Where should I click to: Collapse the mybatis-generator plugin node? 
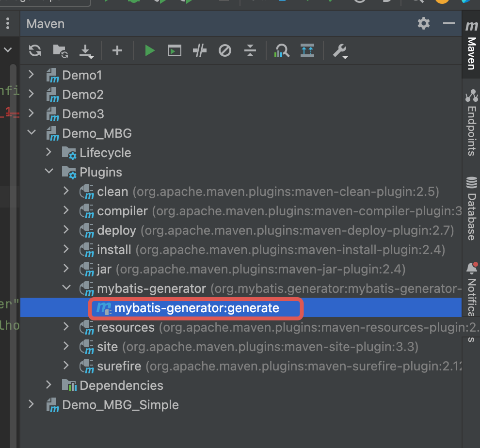(x=66, y=287)
